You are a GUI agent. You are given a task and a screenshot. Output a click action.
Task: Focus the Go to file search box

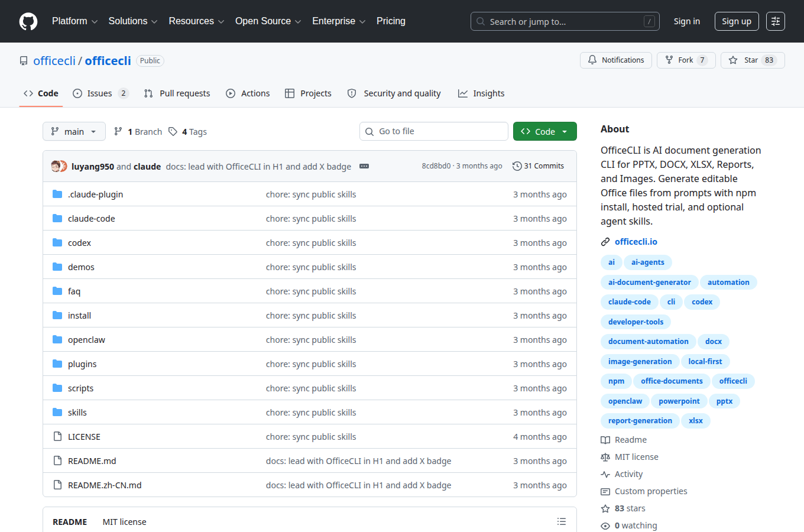coord(434,131)
